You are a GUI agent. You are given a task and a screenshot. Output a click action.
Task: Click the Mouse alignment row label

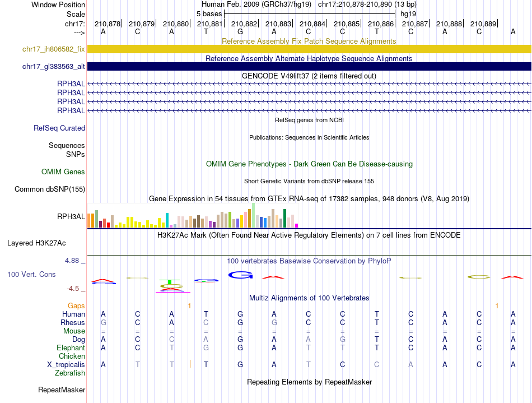pos(74,331)
